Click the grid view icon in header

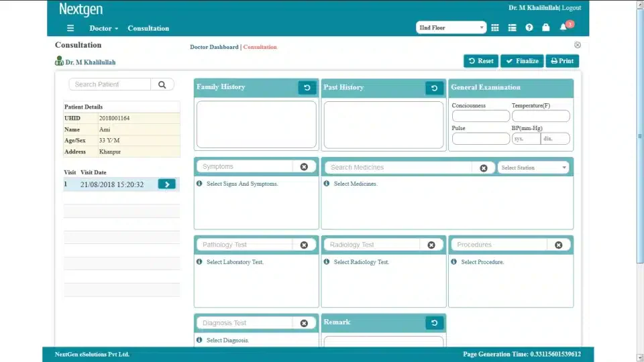pos(495,27)
